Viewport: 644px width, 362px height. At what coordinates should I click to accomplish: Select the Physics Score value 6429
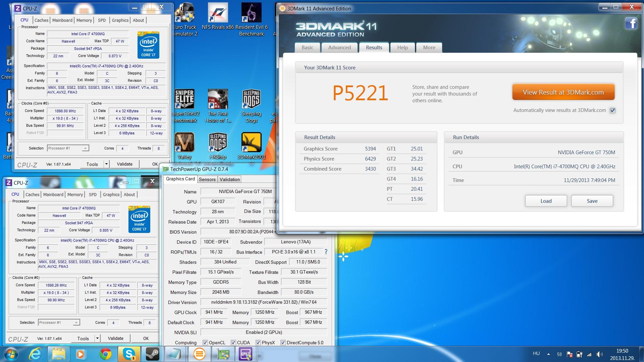[370, 159]
